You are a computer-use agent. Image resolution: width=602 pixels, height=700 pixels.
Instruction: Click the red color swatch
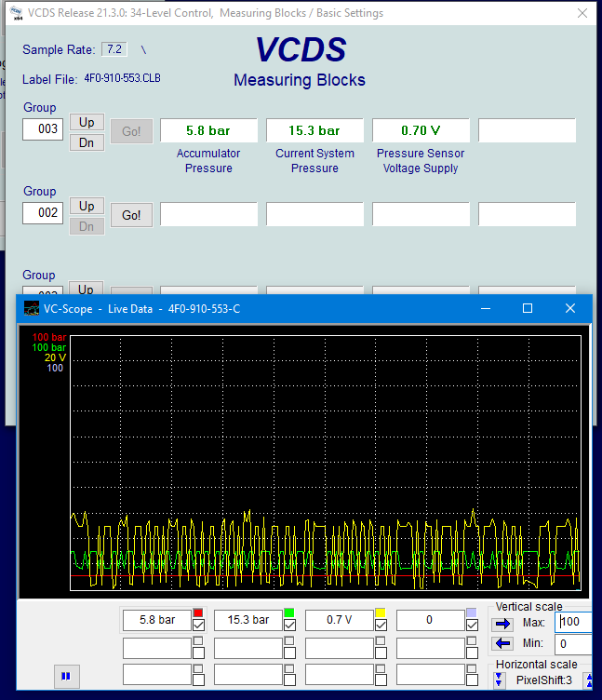point(198,612)
